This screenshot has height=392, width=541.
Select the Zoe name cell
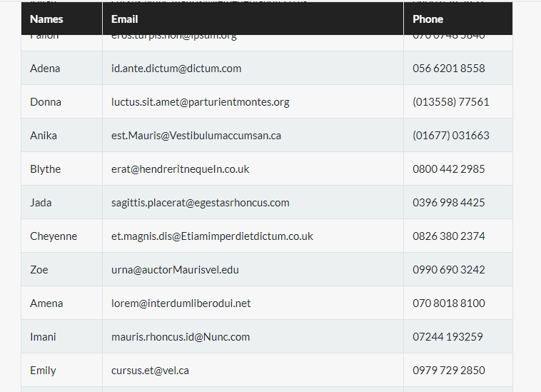pyautogui.click(x=62, y=269)
